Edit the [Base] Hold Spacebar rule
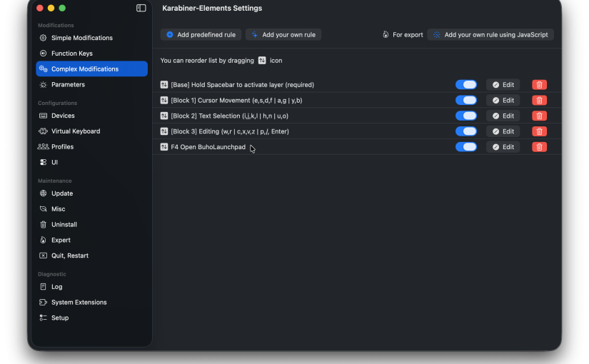589x364 pixels. tap(503, 85)
